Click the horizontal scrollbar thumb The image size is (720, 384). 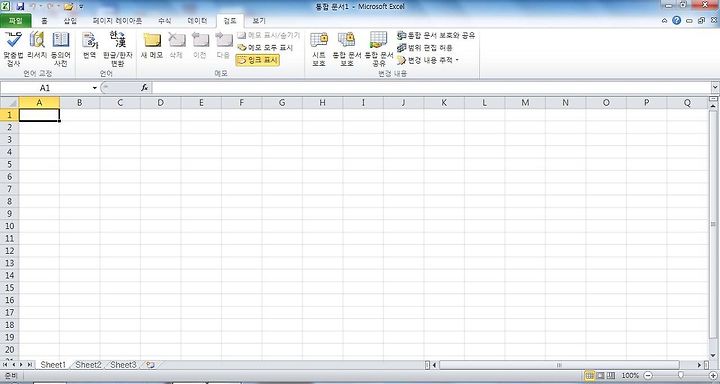[x=559, y=365]
